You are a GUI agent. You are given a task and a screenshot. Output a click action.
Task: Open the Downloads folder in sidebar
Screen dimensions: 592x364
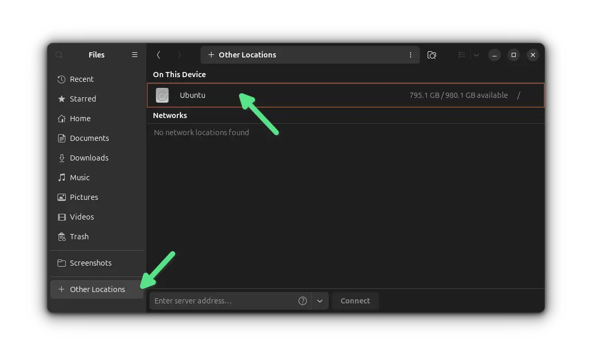coord(89,158)
